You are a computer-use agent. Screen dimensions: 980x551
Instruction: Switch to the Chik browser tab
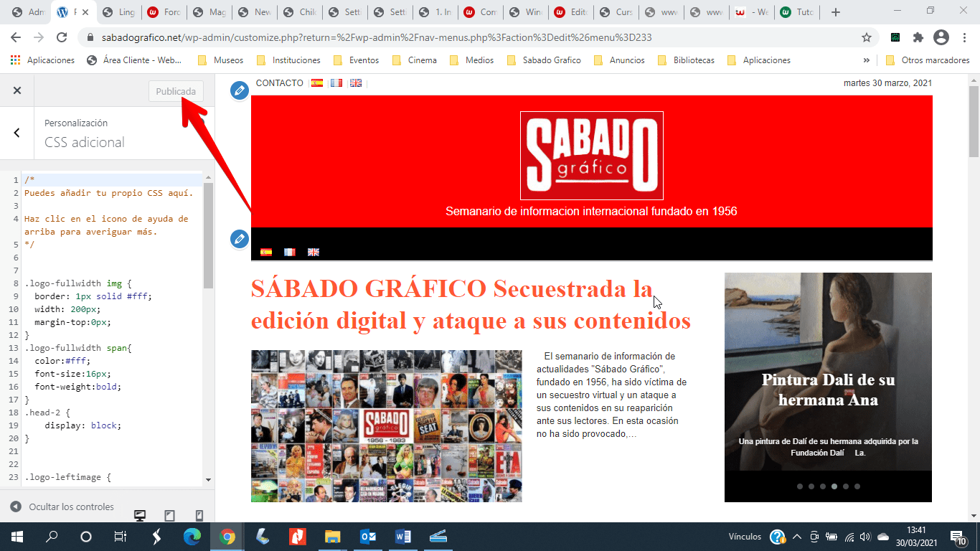click(x=298, y=12)
